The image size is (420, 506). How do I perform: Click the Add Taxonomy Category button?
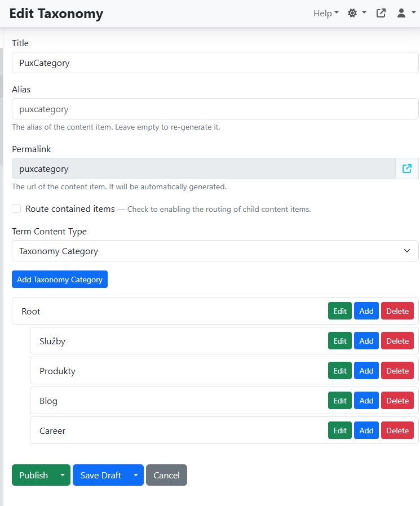tap(60, 279)
